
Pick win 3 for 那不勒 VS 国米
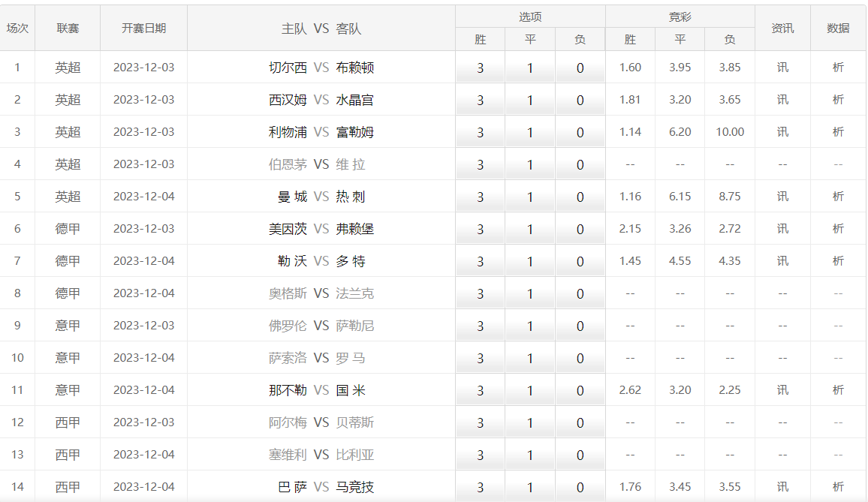pos(480,390)
